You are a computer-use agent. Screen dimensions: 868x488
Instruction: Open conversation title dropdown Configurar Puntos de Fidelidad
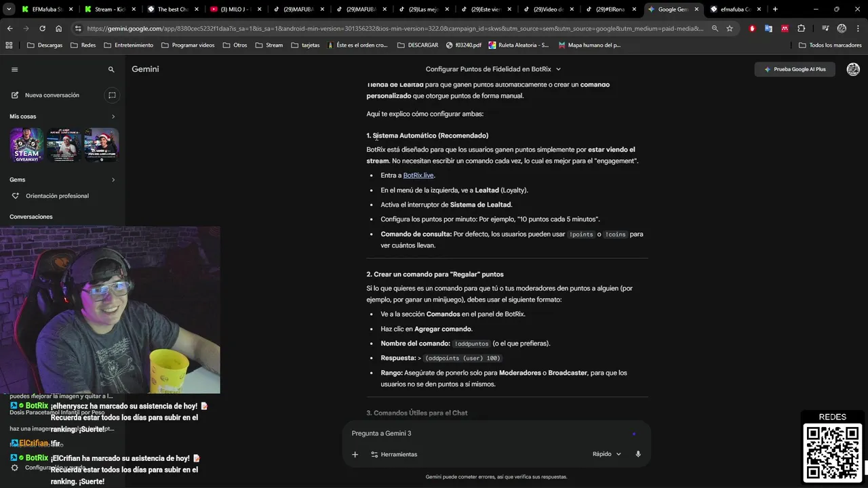pos(493,69)
